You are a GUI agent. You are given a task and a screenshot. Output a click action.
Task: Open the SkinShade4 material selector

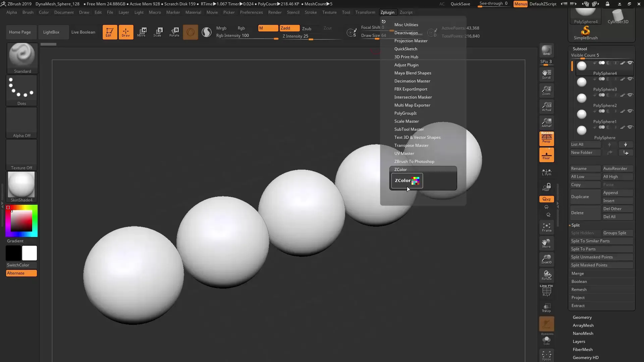[22, 187]
